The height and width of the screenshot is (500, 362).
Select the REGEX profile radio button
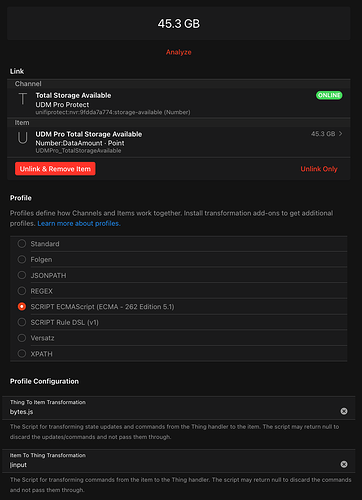click(22, 291)
